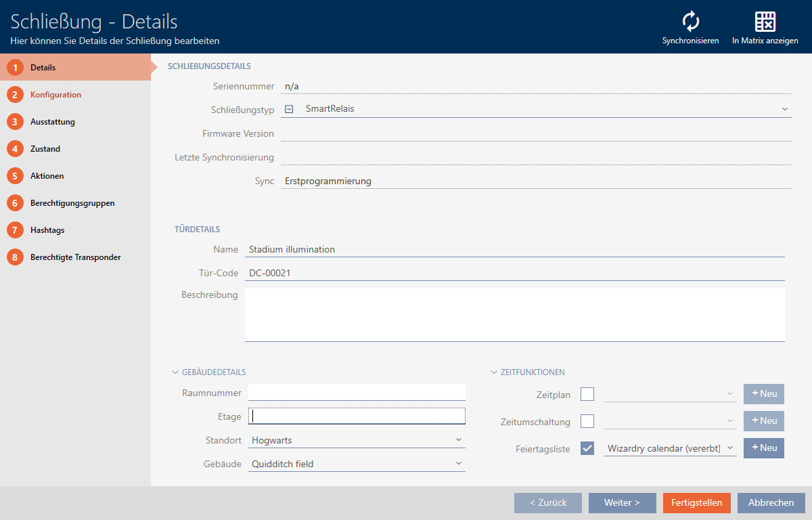Image resolution: width=812 pixels, height=520 pixels.
Task: Switch to Berechtigungsgruppen tab
Action: [72, 203]
